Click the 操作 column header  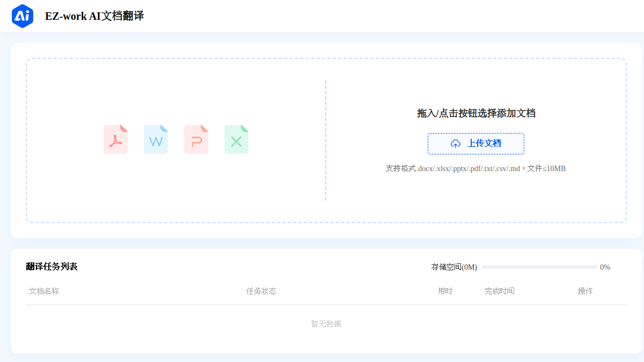coord(585,291)
